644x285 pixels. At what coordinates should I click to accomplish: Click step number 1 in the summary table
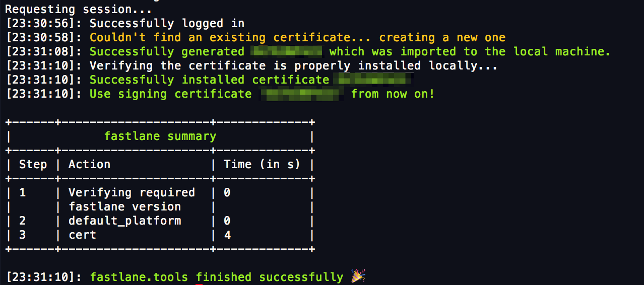point(23,192)
